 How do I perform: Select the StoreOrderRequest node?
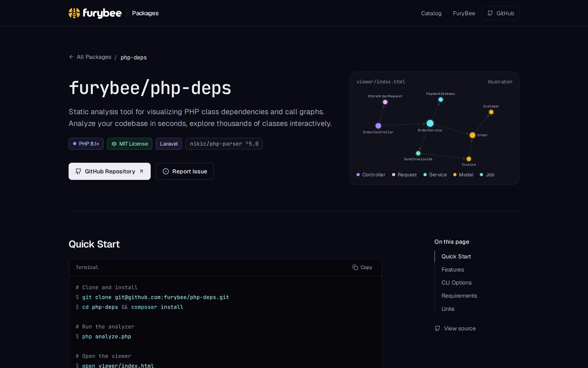pos(385,102)
